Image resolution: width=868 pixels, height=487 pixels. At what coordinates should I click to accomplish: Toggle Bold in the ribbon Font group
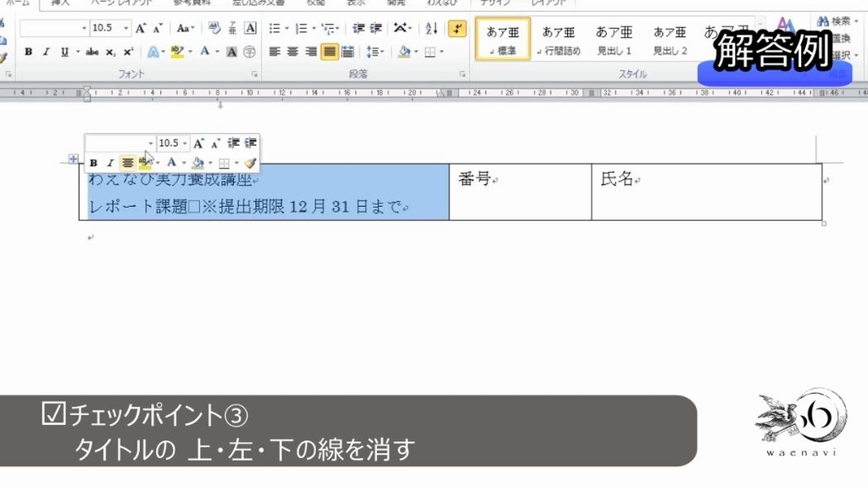28,52
